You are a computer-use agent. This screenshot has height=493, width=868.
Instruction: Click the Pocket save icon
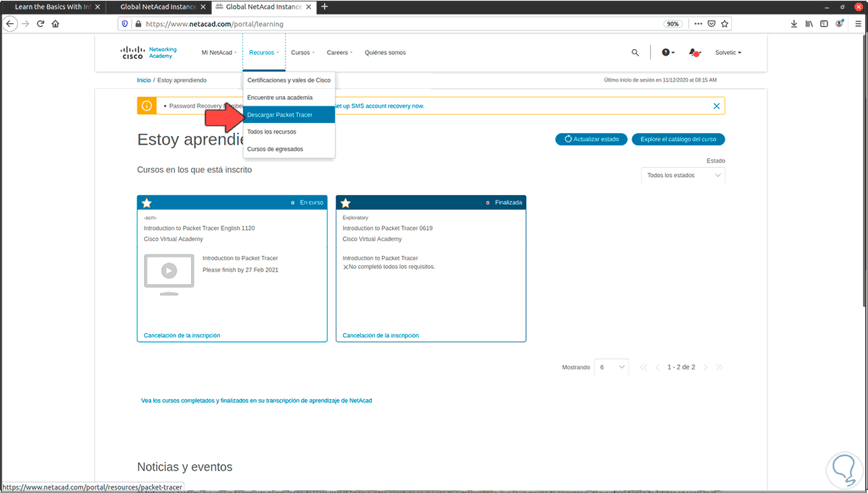[x=712, y=24]
